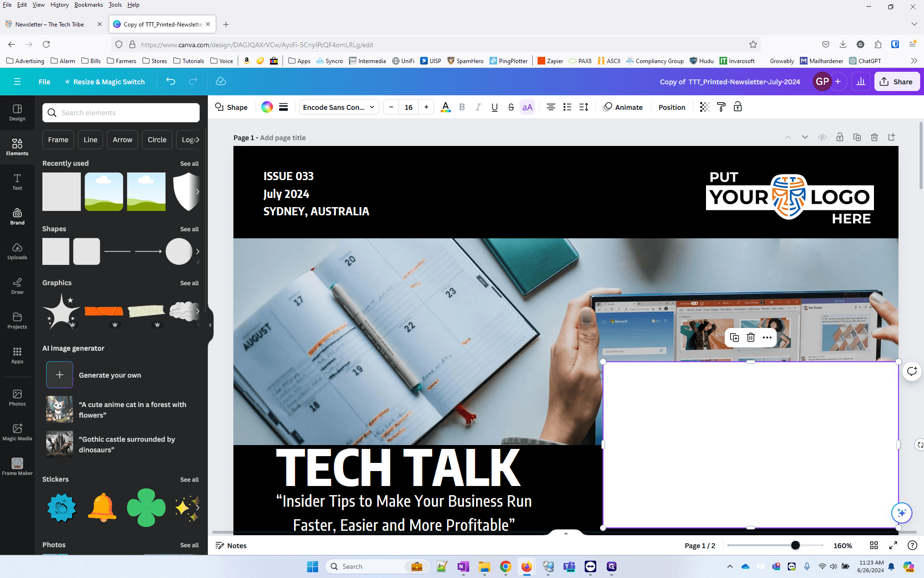This screenshot has width=924, height=578.
Task: Open more options on floating toolbar
Action: pyautogui.click(x=767, y=338)
